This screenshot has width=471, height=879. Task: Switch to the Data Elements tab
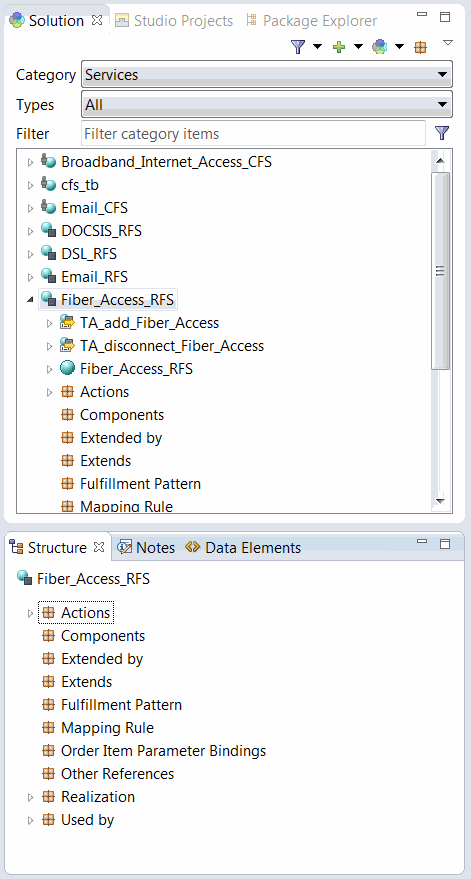(x=243, y=547)
